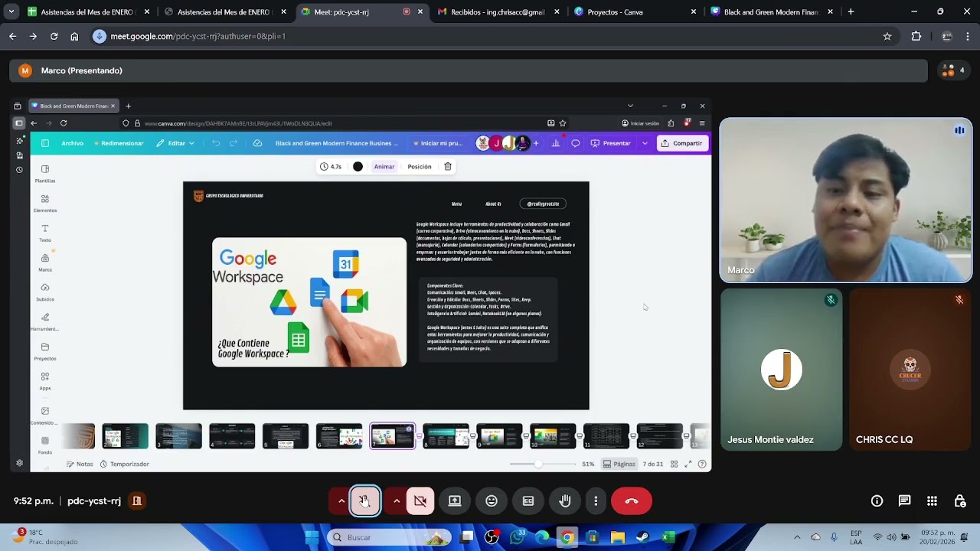Image resolution: width=980 pixels, height=551 pixels.
Task: Open more options three-dot menu in Meet
Action: [596, 500]
